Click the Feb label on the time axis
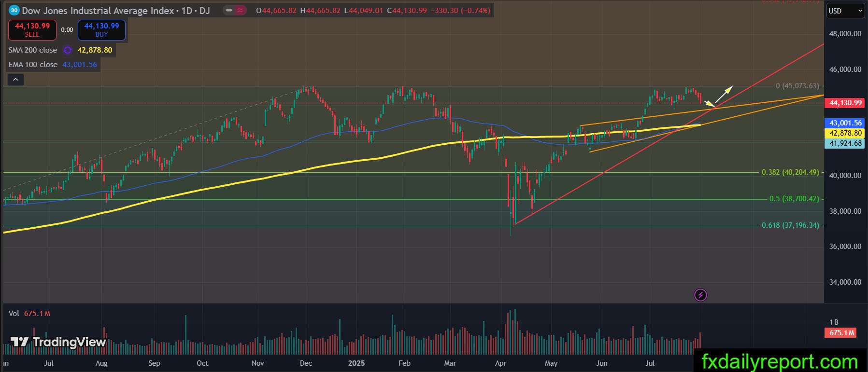The width and height of the screenshot is (868, 372). [404, 363]
